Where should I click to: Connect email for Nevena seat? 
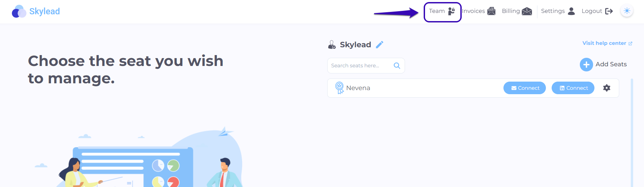[x=525, y=88]
